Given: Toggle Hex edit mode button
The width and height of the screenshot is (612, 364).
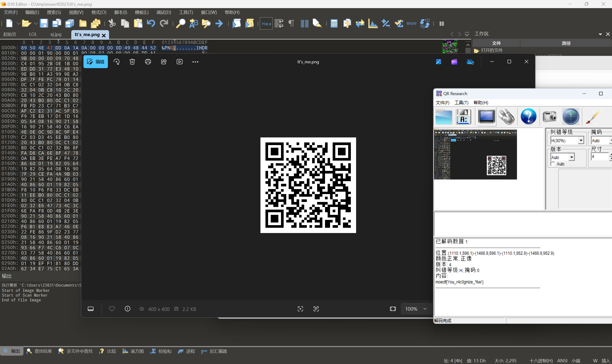Looking at the screenshot, I should click(x=266, y=24).
